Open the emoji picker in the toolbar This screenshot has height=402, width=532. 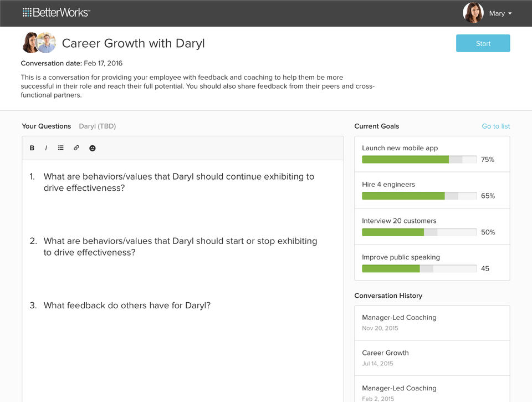(x=93, y=148)
